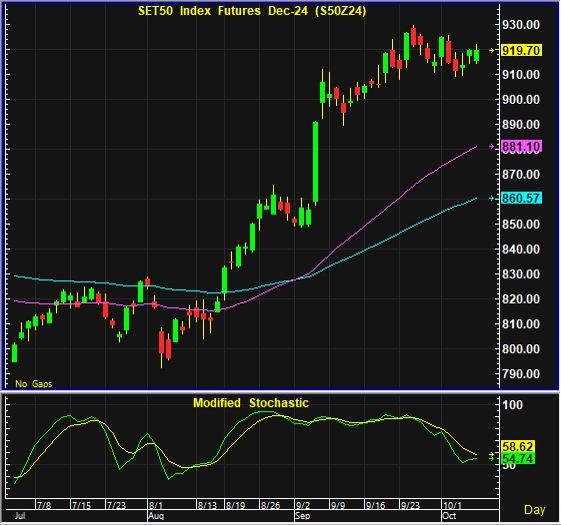561x525 pixels.
Task: Click the 7/15 date marker
Action: click(x=82, y=505)
